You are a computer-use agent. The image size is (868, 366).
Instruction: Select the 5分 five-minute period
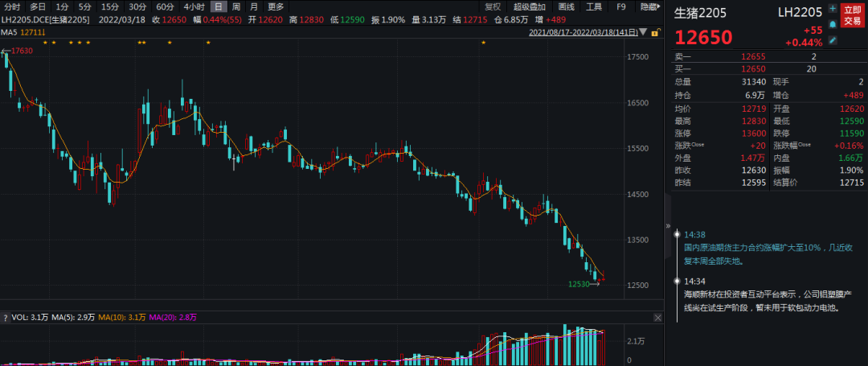tap(84, 6)
